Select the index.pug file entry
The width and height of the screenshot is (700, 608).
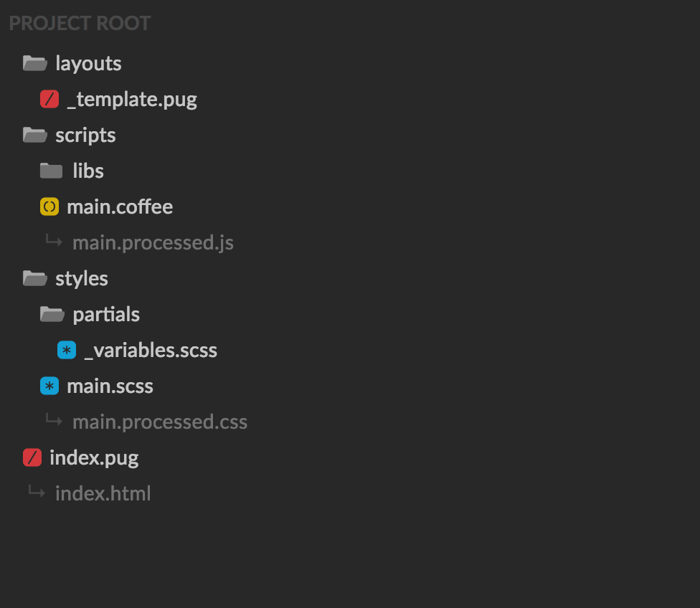[x=94, y=457]
